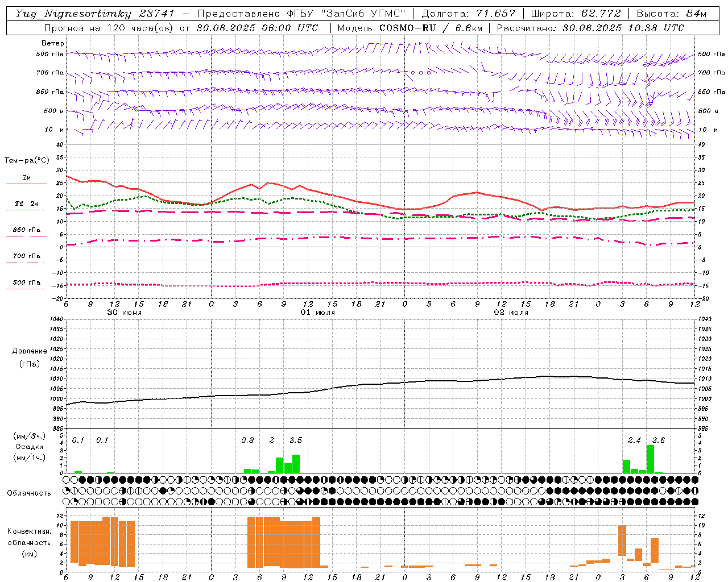This screenshot has height=582, width=728.
Task: Click the Осадки panel label
Action: 30,447
